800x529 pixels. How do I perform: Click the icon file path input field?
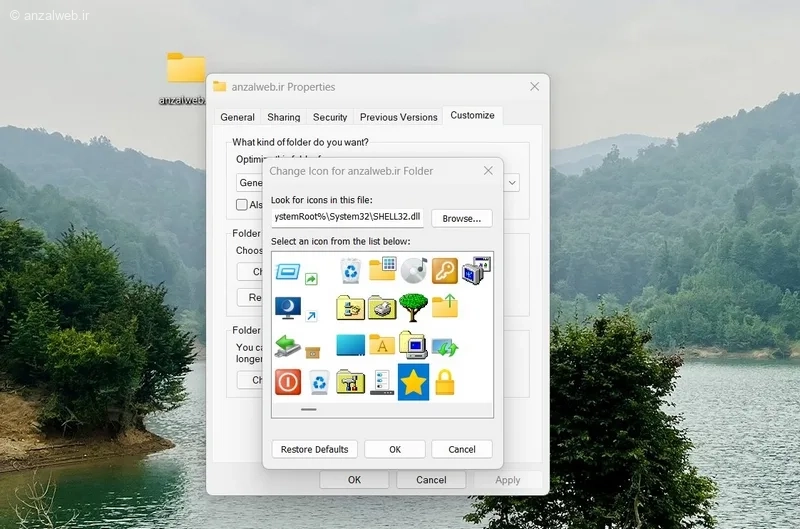tap(347, 217)
